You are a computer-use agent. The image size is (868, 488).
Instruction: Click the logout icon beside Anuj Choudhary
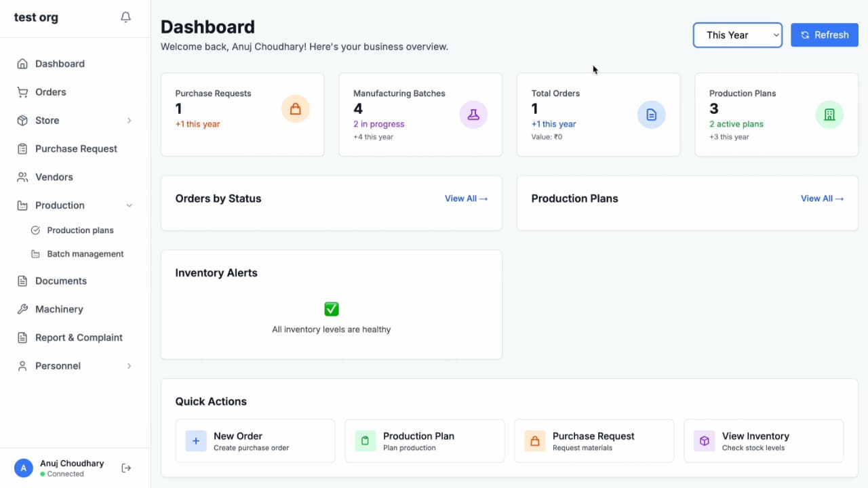[126, 468]
